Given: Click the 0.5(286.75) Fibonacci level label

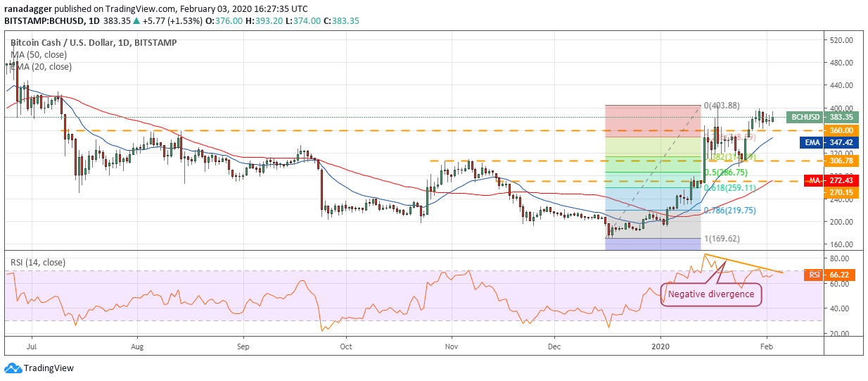Looking at the screenshot, I should tap(726, 172).
